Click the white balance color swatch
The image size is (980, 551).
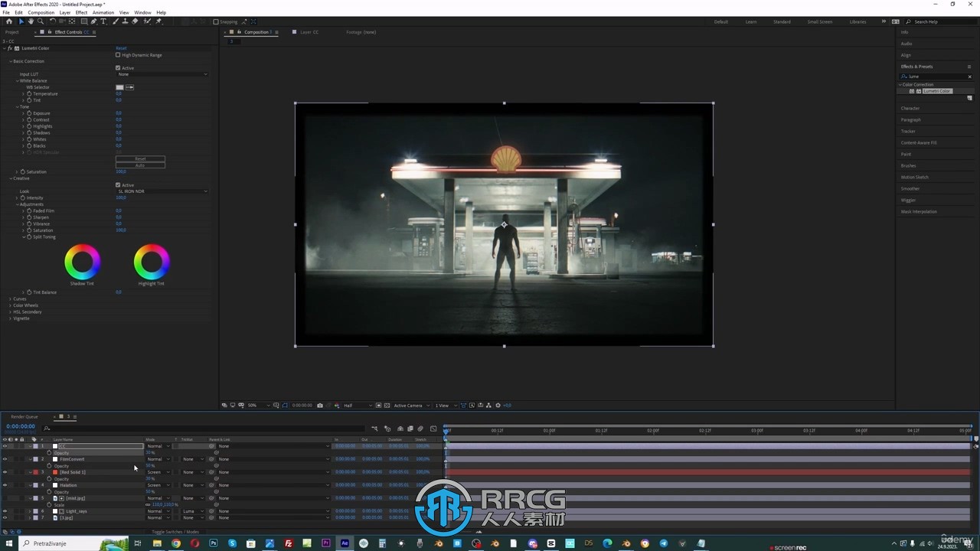tap(119, 87)
